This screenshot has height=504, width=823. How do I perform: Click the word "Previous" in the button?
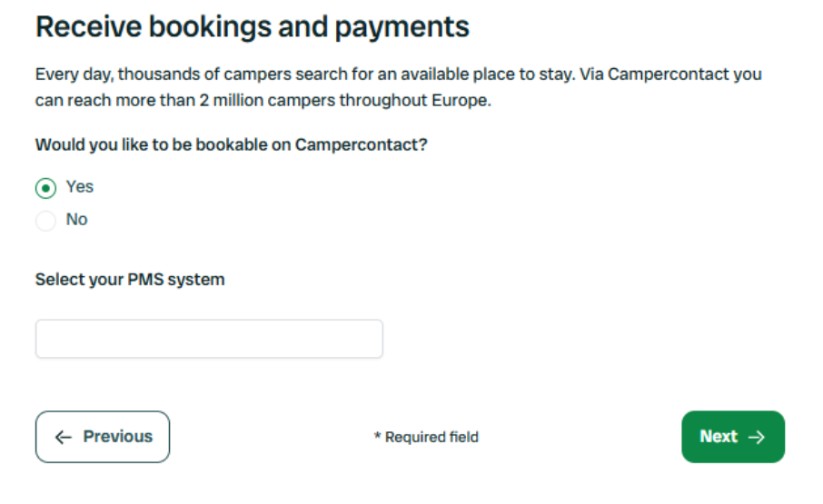tap(118, 437)
